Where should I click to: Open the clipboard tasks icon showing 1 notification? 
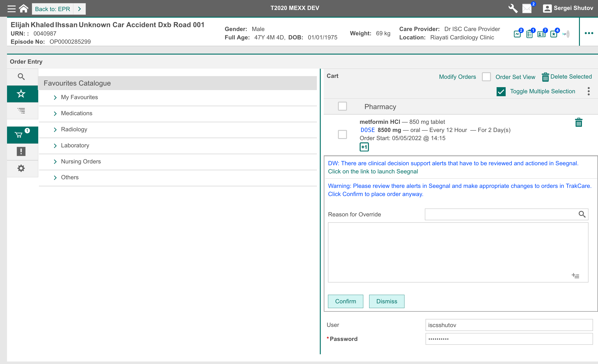[x=530, y=34]
